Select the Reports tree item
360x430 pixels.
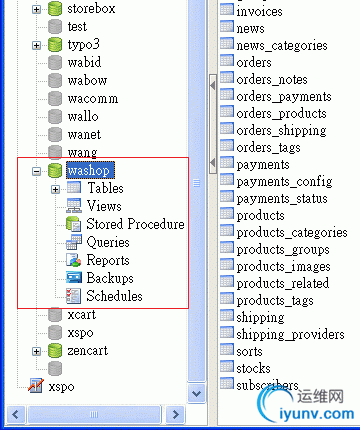point(108,260)
